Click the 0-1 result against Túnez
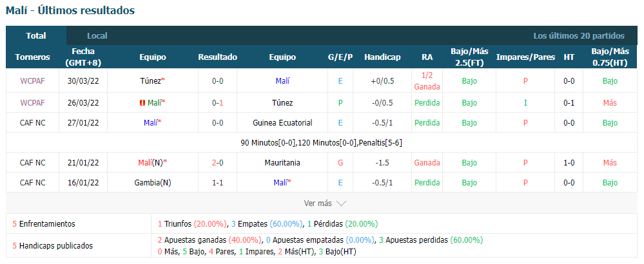Screen dimensions: 644x264 pyautogui.click(x=218, y=103)
